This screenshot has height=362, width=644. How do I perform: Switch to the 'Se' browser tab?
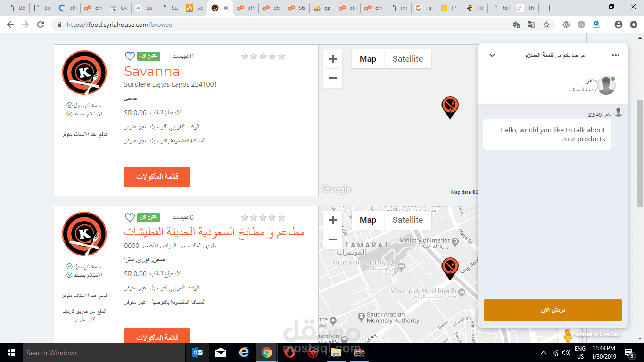point(195,8)
